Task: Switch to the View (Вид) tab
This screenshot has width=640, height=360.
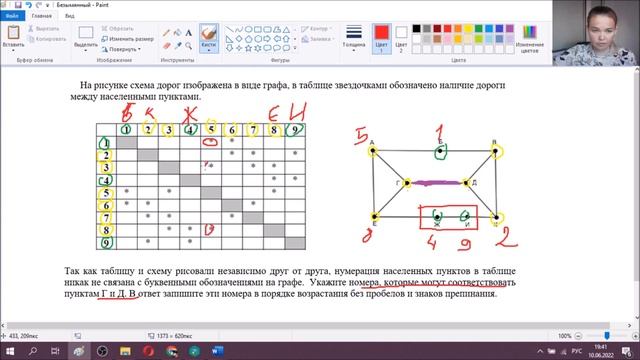Action: point(70,16)
